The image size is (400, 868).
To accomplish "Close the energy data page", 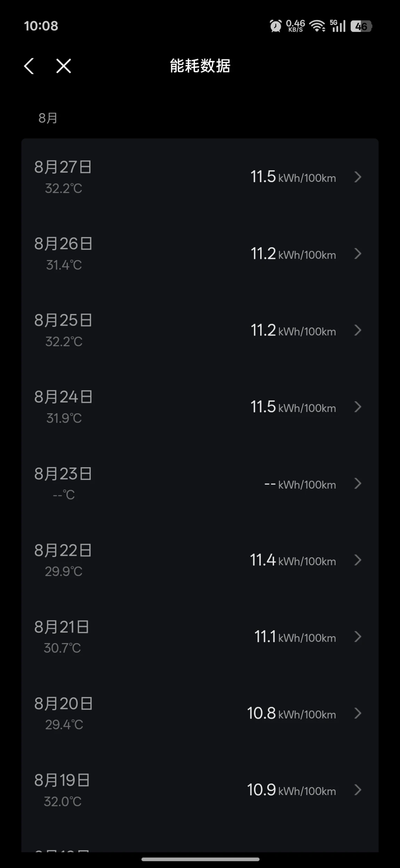I will click(64, 66).
